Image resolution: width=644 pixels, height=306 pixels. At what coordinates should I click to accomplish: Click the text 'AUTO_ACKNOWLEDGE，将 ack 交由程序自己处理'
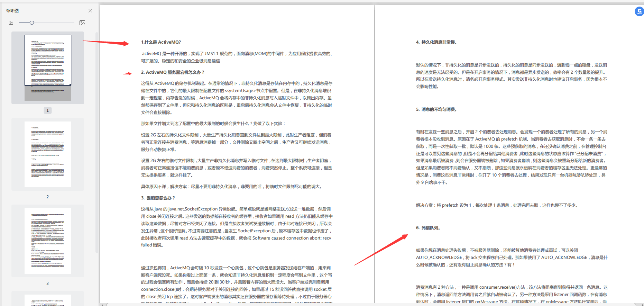click(x=464, y=258)
